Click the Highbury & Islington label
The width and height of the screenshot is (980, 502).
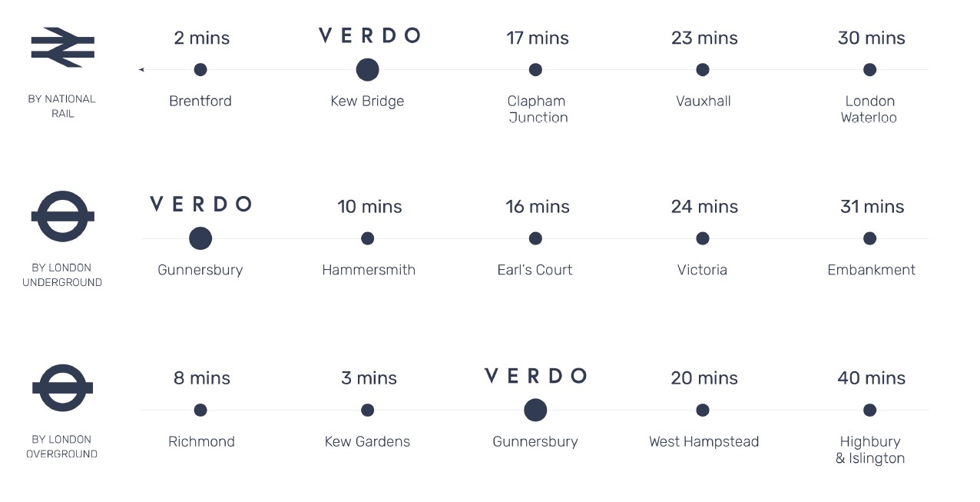(870, 450)
